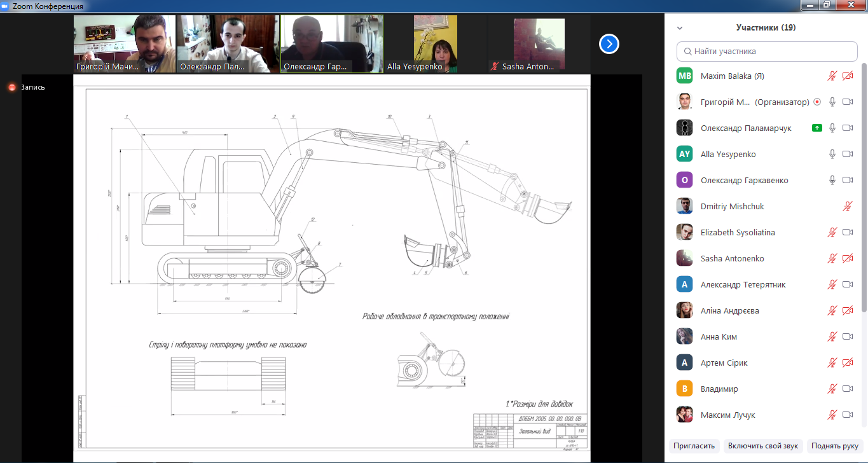Image resolution: width=868 pixels, height=463 pixels.
Task: Collapse the Участники panel chevron
Action: [680, 28]
